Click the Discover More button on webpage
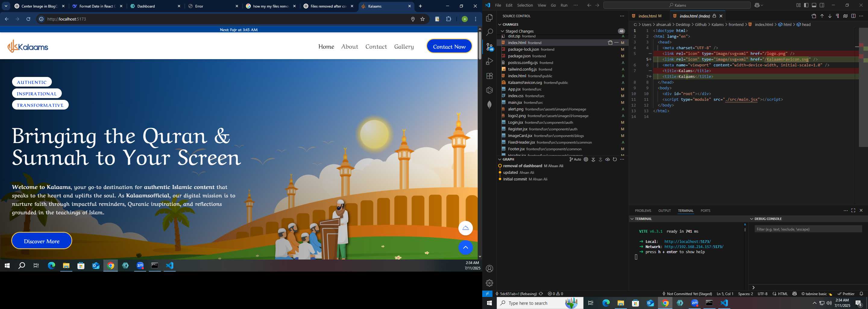 (42, 241)
